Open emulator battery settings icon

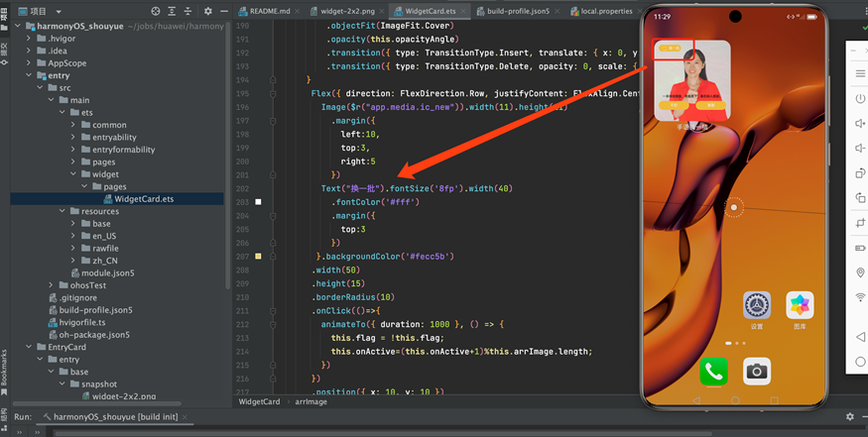tap(860, 248)
